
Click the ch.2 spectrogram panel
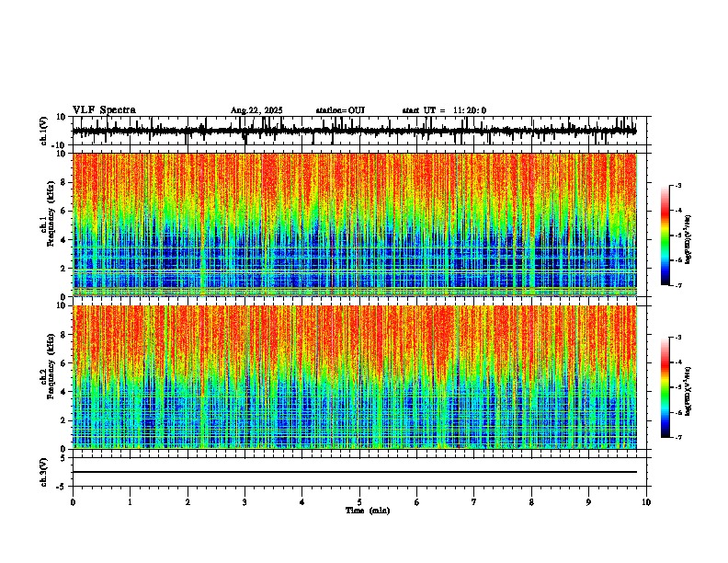point(354,377)
